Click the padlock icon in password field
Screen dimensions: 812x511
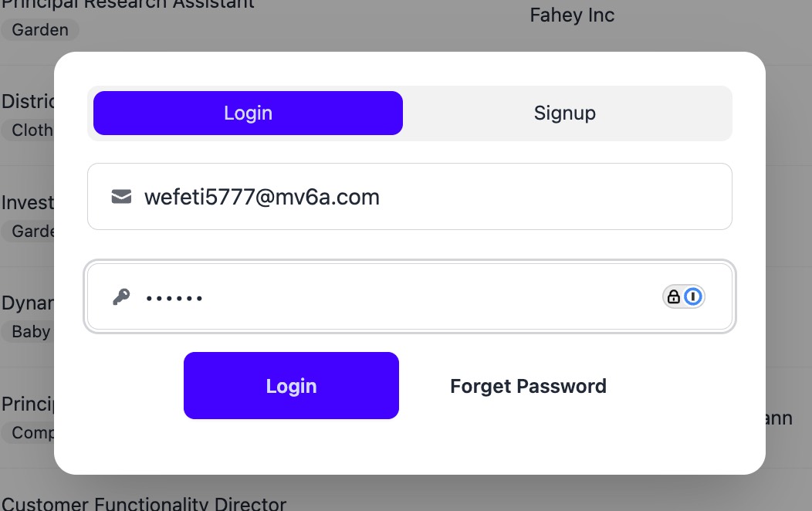click(674, 297)
